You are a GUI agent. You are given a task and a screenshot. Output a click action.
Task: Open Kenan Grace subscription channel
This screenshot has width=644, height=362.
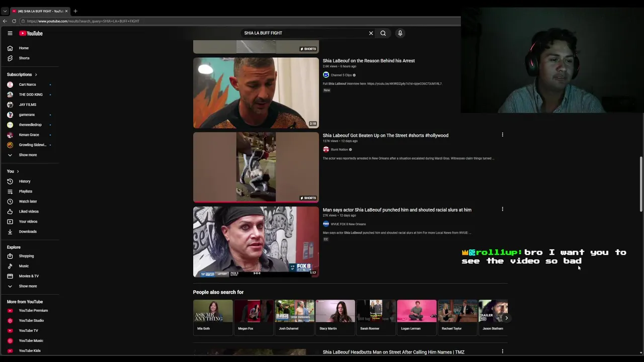point(30,135)
